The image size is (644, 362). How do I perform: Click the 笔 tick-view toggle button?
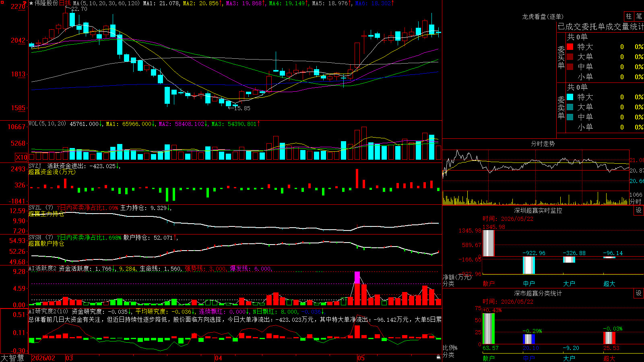click(x=639, y=16)
